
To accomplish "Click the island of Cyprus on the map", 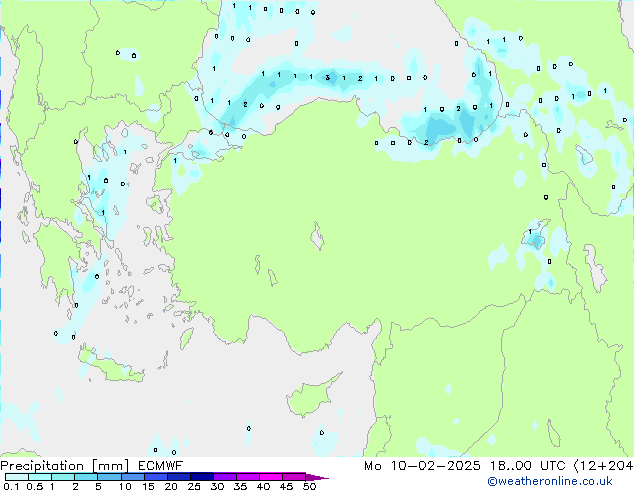I will pos(311,397).
